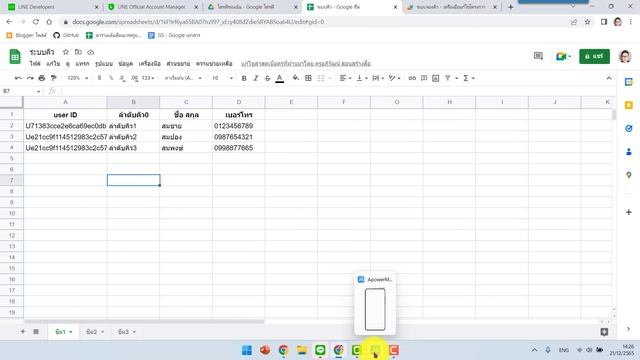Star the spreadsheet document
Viewport: 640px width, 360px height.
click(x=65, y=52)
